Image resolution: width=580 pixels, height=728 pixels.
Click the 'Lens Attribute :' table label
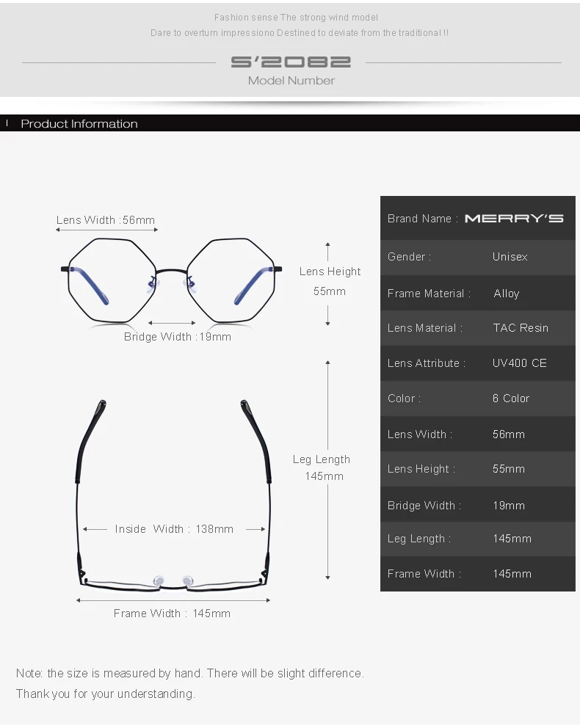point(427,363)
